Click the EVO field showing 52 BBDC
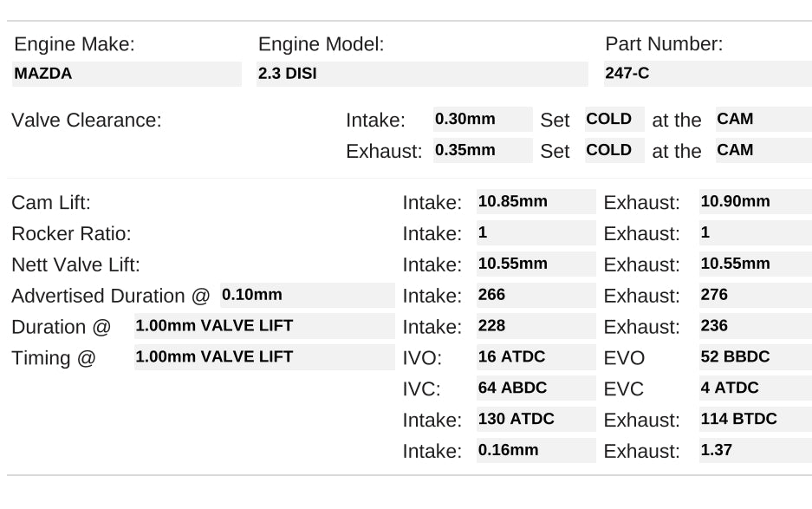Image resolution: width=812 pixels, height=509 pixels. click(x=754, y=357)
